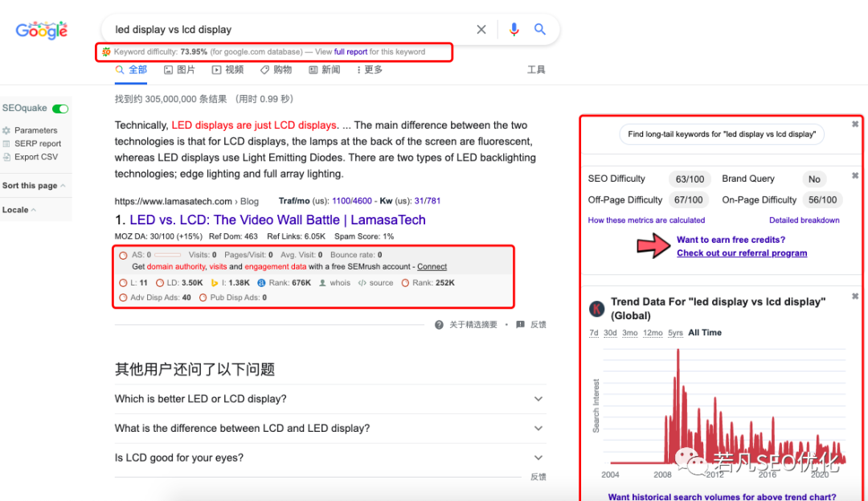Image resolution: width=868 pixels, height=501 pixels.
Task: Select the 12mo trend range
Action: 653,333
